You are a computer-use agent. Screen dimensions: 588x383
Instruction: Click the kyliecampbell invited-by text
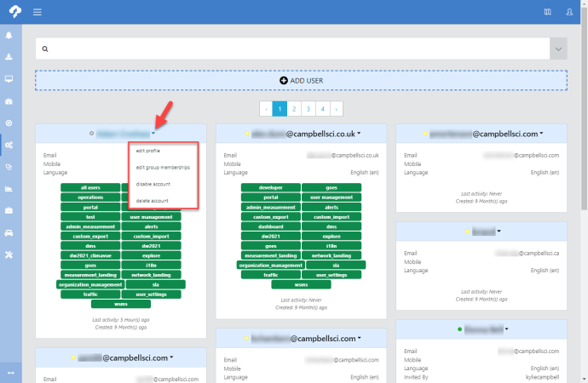(542, 377)
